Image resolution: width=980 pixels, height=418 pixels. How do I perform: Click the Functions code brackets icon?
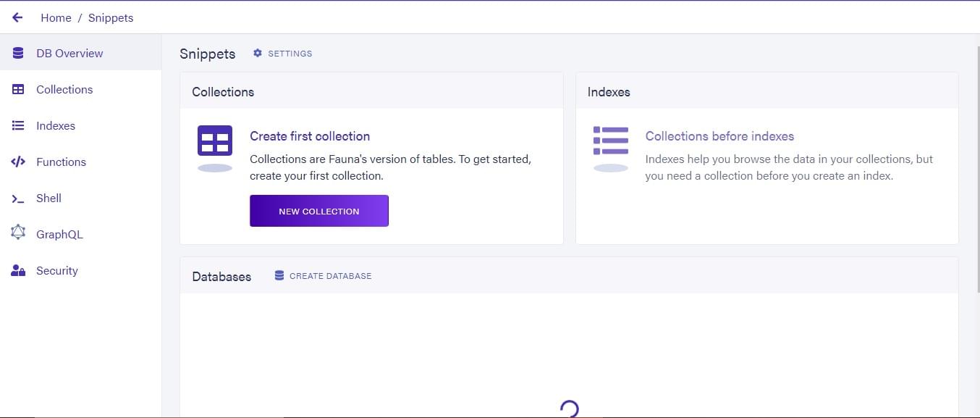tap(18, 162)
